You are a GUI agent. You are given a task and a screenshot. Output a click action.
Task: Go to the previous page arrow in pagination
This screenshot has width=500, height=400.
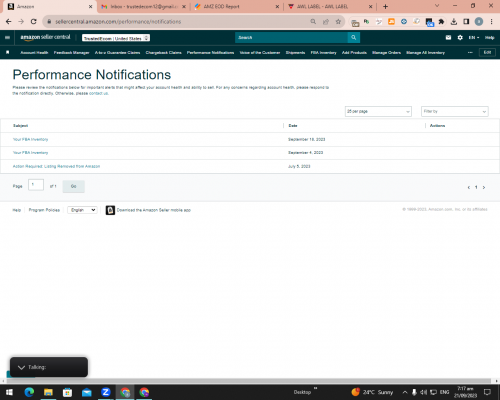tap(469, 187)
